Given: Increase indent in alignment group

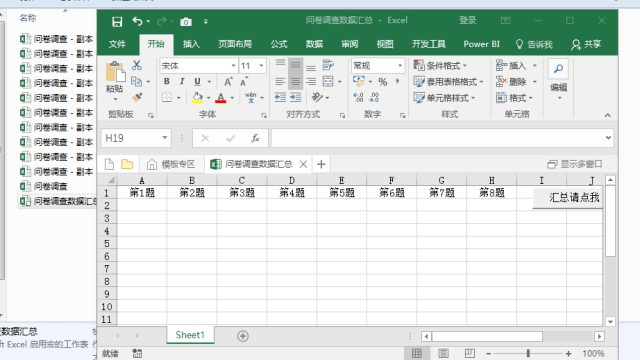Looking at the screenshot, I should click(x=296, y=97).
